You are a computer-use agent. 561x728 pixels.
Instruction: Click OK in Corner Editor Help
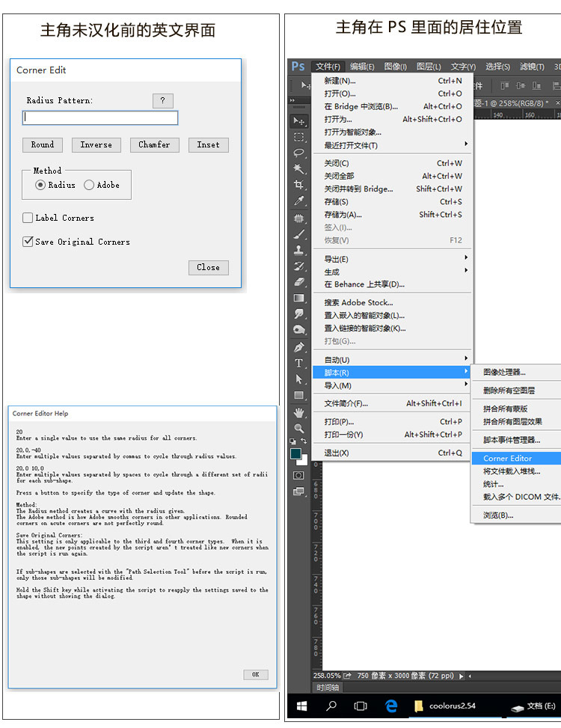pos(256,675)
